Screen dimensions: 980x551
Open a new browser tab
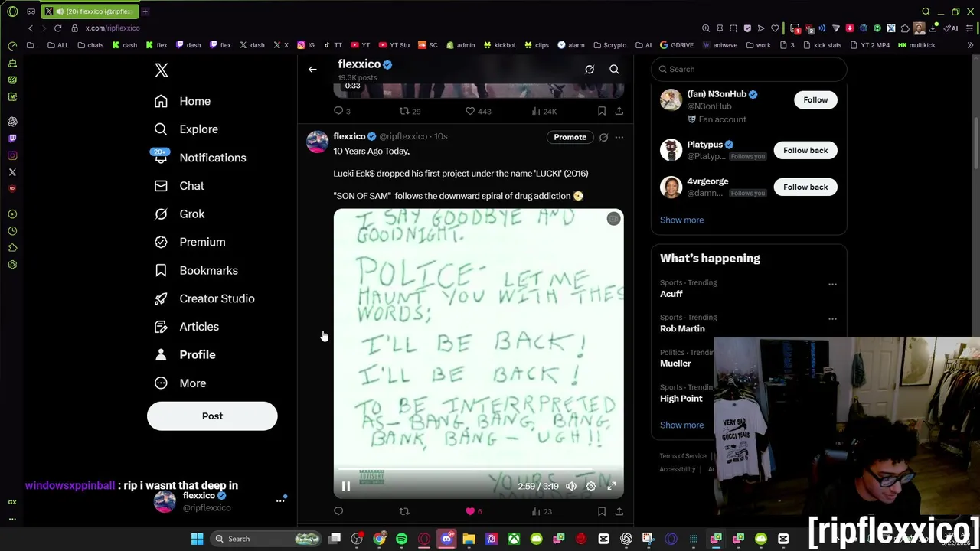[145, 11]
